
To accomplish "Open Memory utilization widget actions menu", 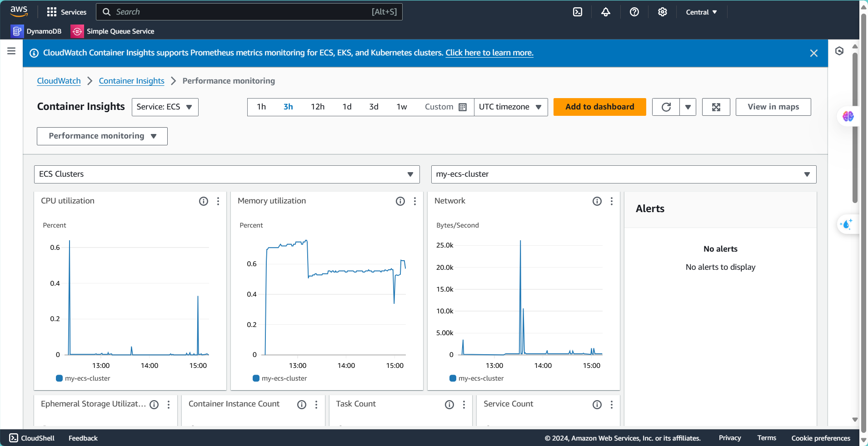I will tap(415, 201).
